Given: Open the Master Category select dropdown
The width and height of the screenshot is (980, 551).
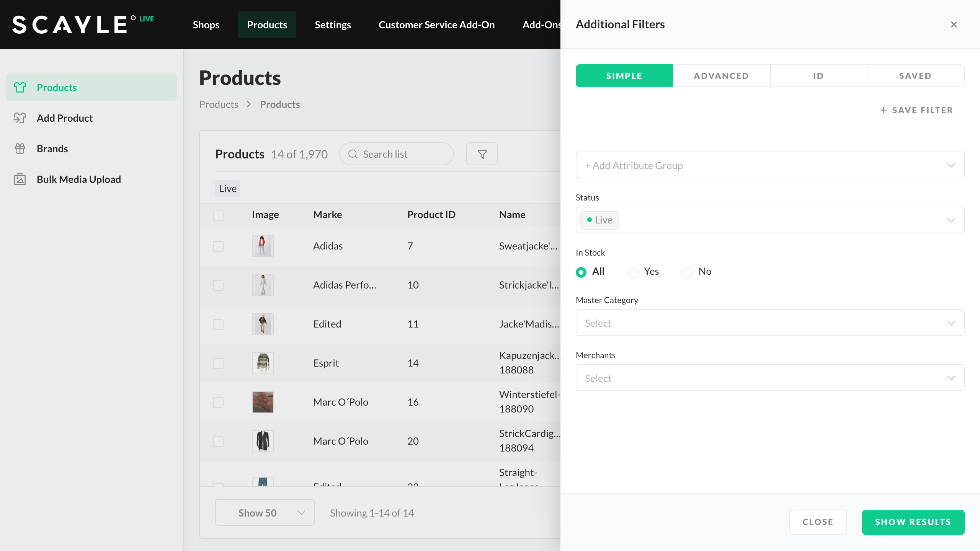Looking at the screenshot, I should (769, 323).
